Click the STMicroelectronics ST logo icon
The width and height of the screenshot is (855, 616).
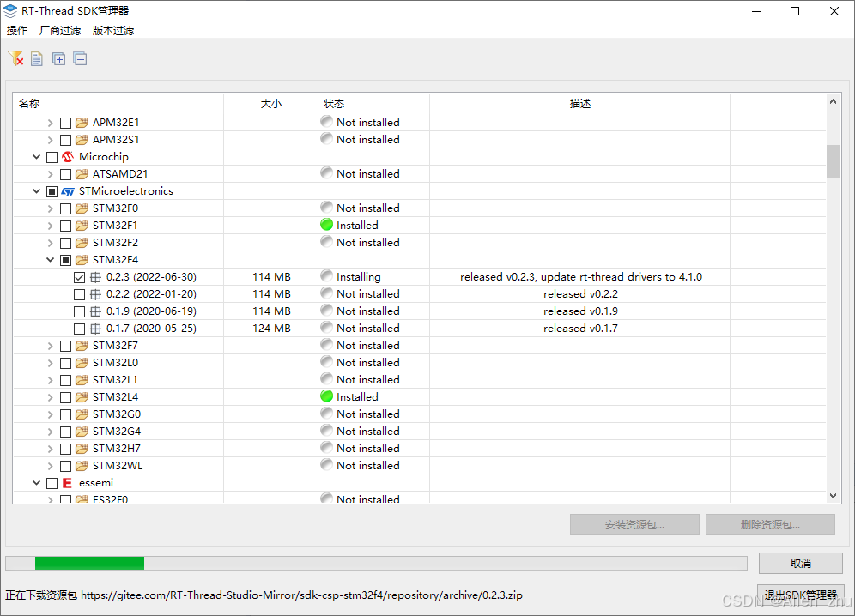point(68,191)
